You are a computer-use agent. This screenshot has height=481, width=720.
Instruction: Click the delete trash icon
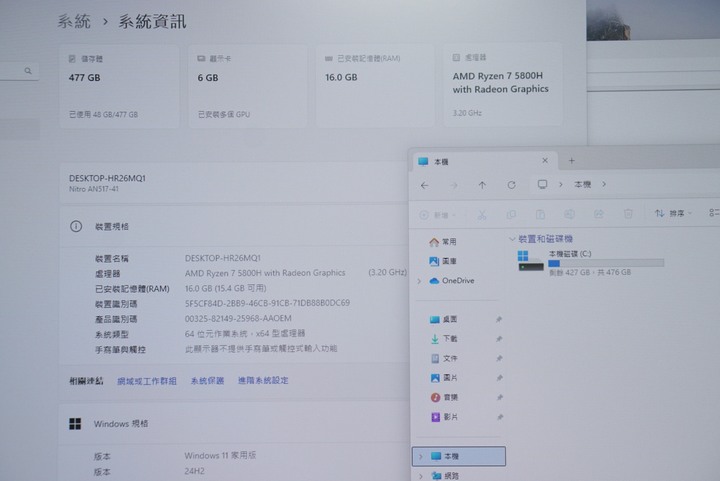click(628, 214)
